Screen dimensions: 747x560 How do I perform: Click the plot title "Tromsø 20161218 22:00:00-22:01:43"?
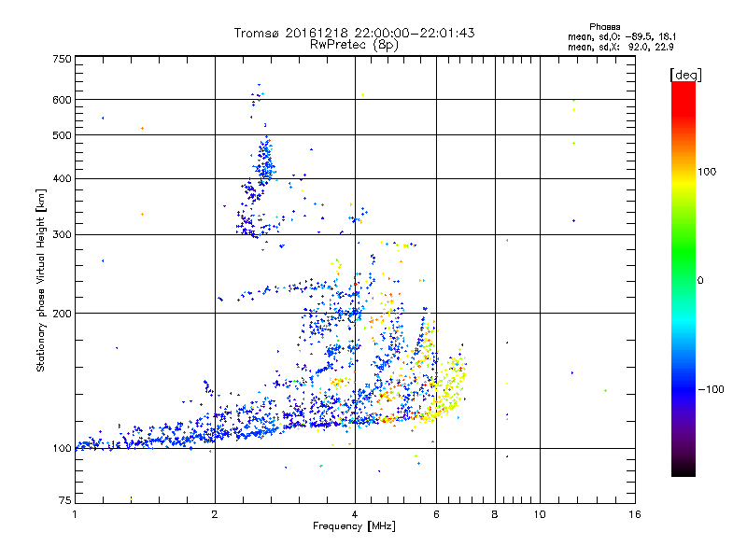coord(355,33)
